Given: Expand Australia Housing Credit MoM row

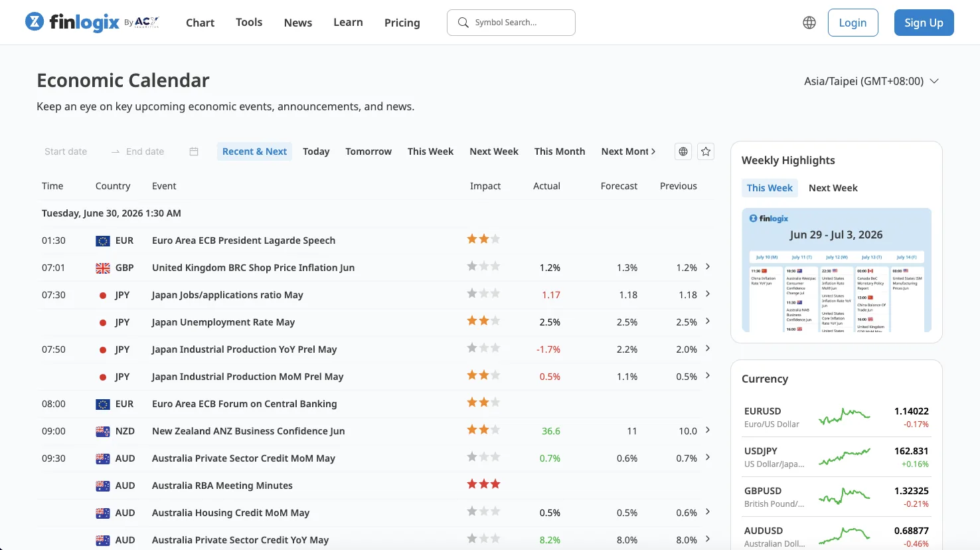Looking at the screenshot, I should click(708, 511).
